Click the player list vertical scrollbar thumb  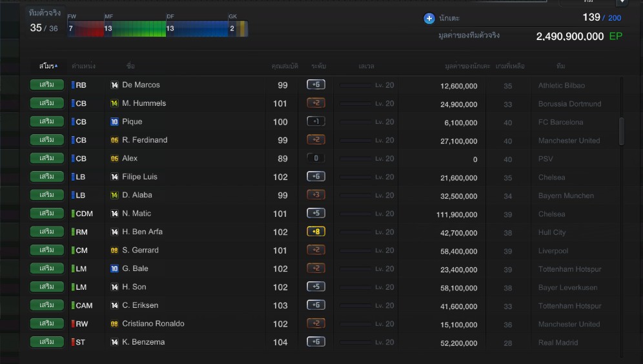[621, 131]
